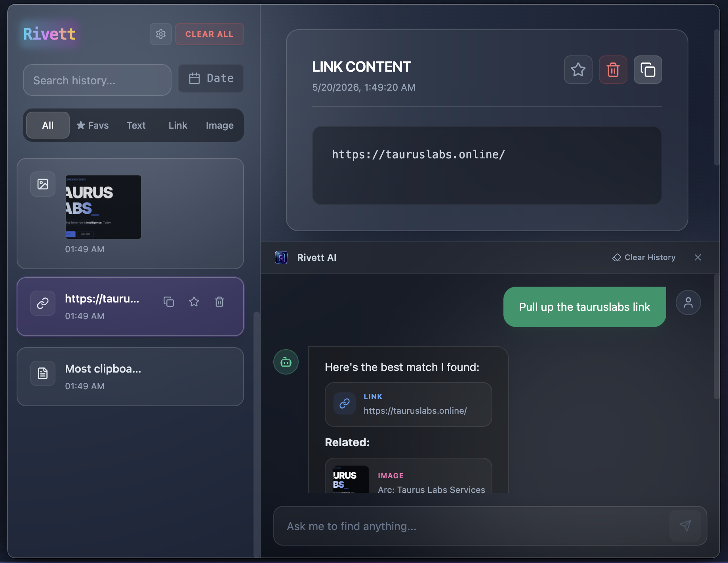
Task: Switch to the Favs filter tab
Action: point(92,125)
